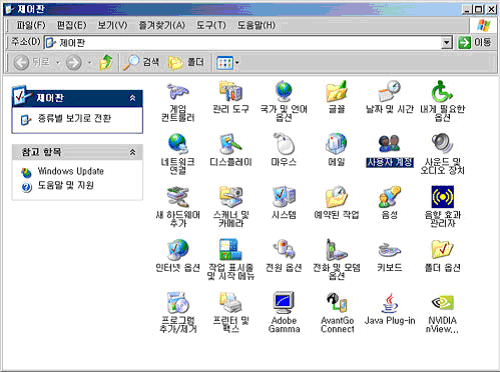Open the Windows Update link
This screenshot has height=372, width=500.
tap(70, 171)
